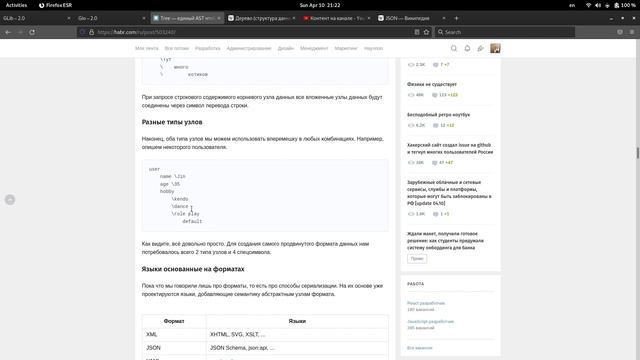Click the site padlock icon

coord(91,32)
